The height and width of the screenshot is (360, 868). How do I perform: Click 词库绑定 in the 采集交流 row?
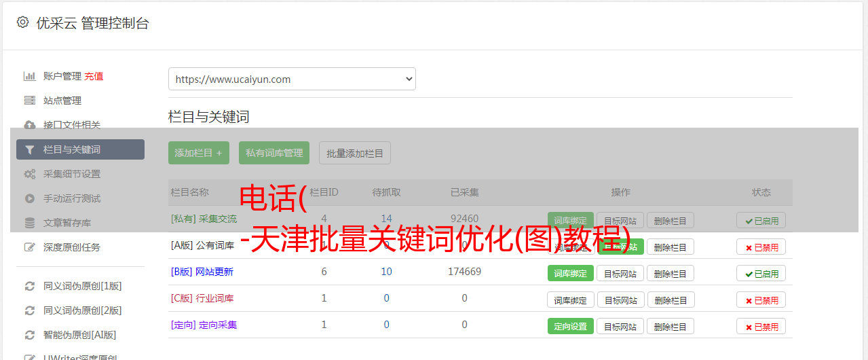[x=571, y=220]
